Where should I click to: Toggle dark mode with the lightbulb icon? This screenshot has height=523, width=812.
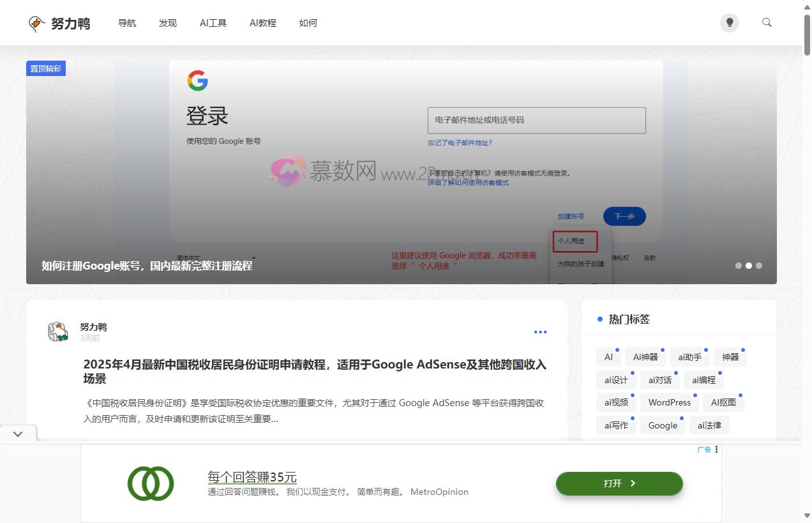(x=729, y=23)
